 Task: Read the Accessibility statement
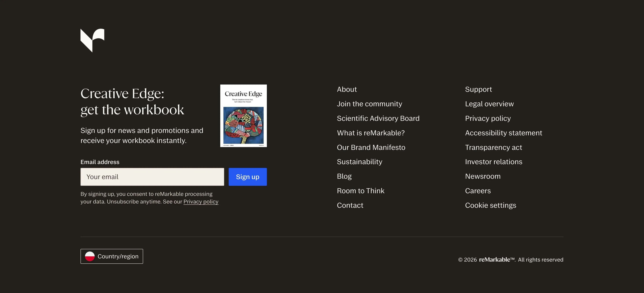(503, 133)
